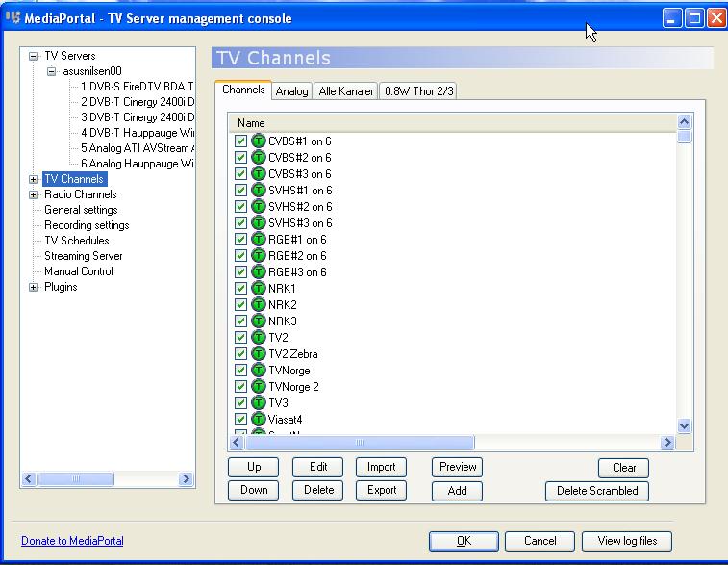728x565 pixels.
Task: Click the green T icon beside SVHS#2 on 6
Action: pos(258,206)
